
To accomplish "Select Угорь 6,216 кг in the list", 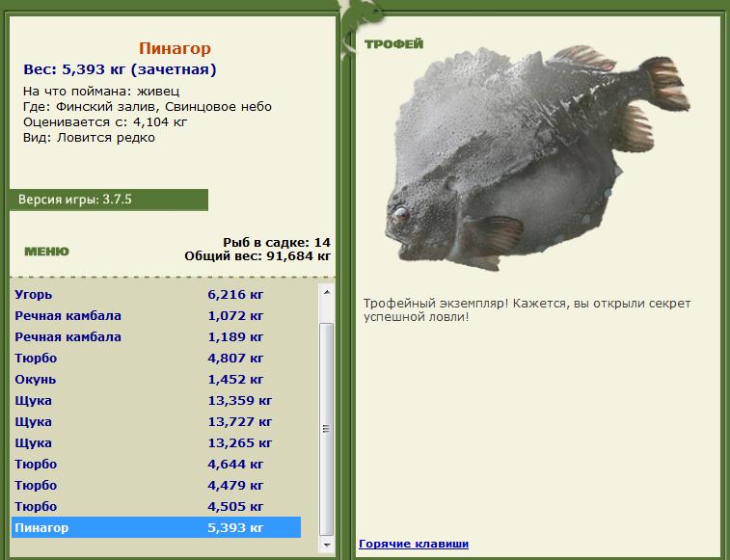I will coord(156,295).
